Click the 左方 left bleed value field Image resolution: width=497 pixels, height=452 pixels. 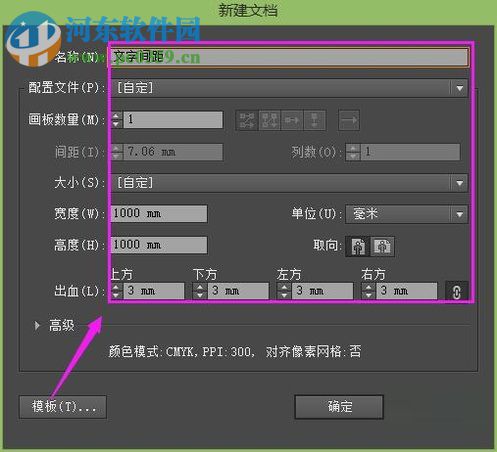click(322, 291)
